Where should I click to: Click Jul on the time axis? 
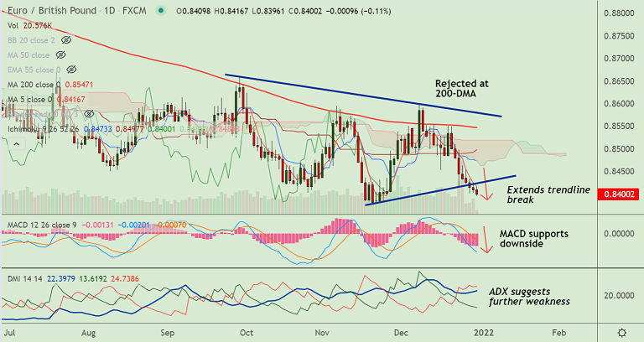coord(9,332)
